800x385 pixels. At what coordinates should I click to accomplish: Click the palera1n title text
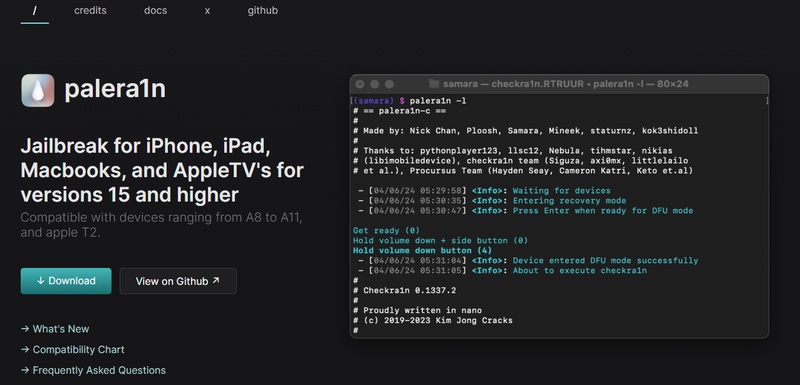tap(115, 89)
